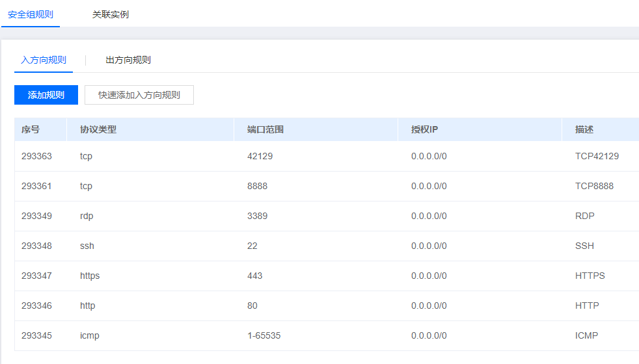The image size is (639, 364).
Task: Click the 序号 column header
Action: coord(31,129)
